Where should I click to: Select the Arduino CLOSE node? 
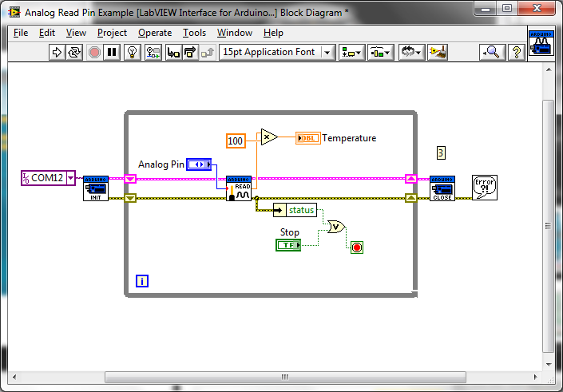pyautogui.click(x=442, y=188)
